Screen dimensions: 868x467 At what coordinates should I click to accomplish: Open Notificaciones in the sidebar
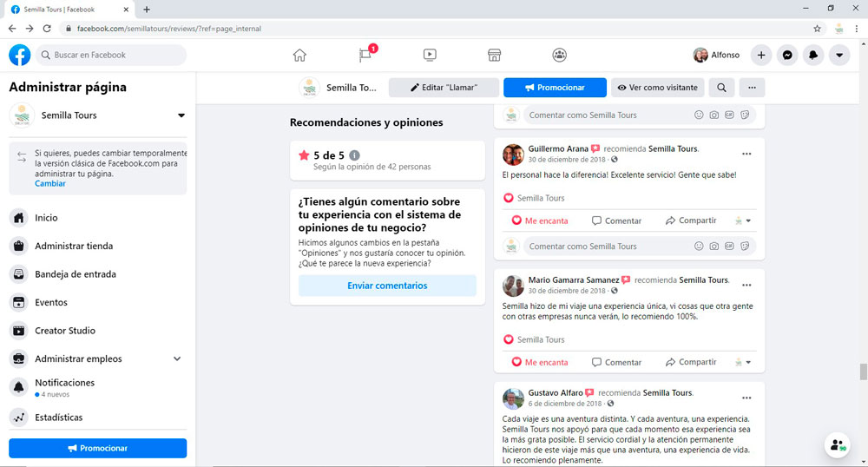pos(98,387)
